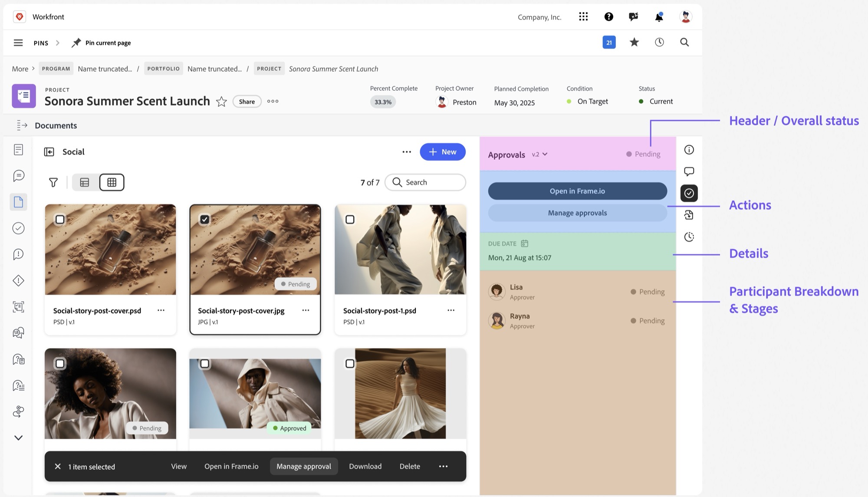
Task: Click Manage approvals panel button
Action: coord(577,213)
